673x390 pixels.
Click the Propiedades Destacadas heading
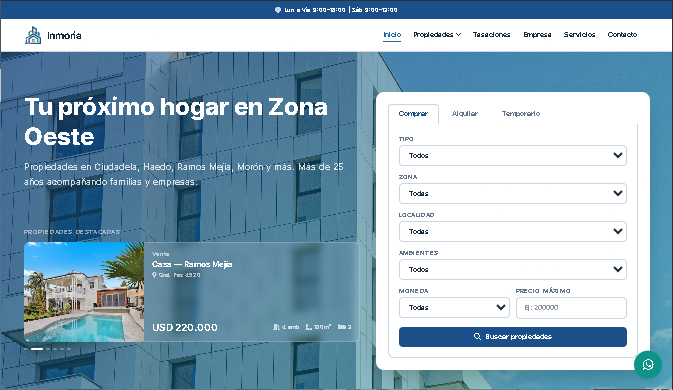(x=72, y=232)
